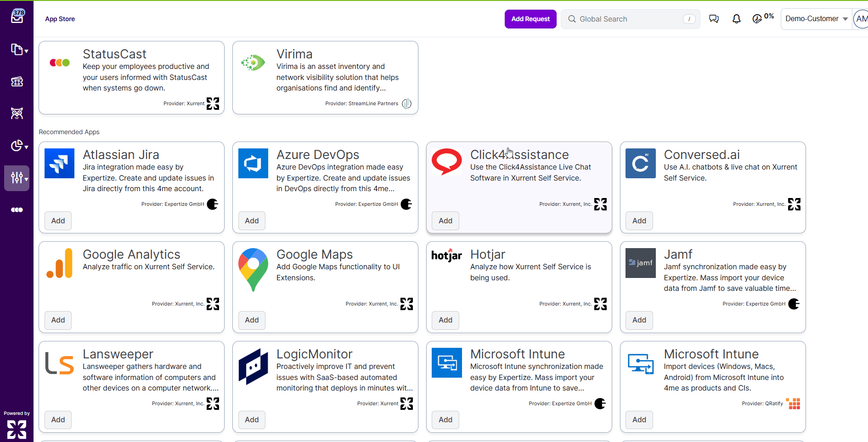Screen dimensions: 868x442
Task: Click the ticket icon in the sidebar
Action: [17, 82]
